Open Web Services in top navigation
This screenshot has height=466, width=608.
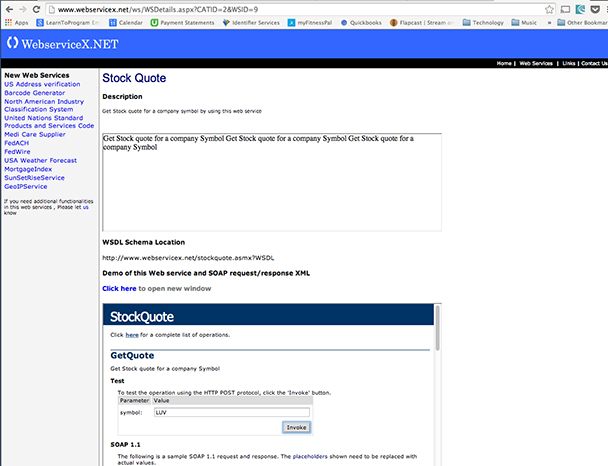click(x=536, y=63)
